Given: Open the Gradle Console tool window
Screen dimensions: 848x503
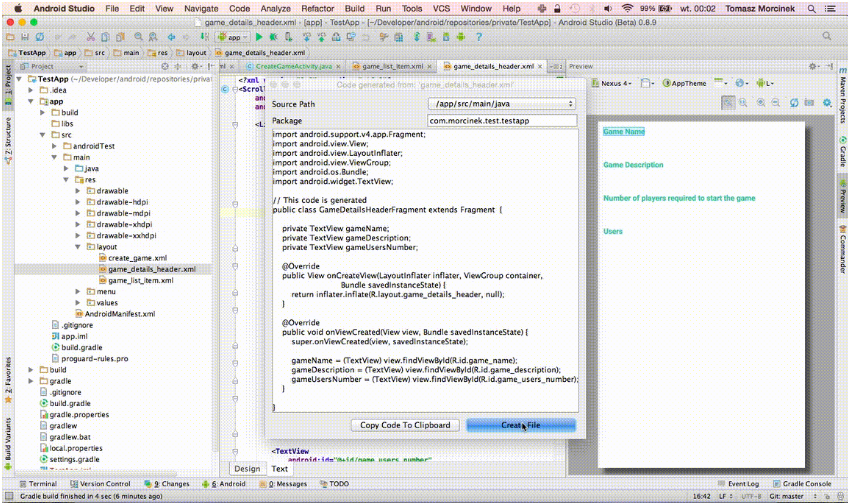Looking at the screenshot, I should (x=802, y=484).
